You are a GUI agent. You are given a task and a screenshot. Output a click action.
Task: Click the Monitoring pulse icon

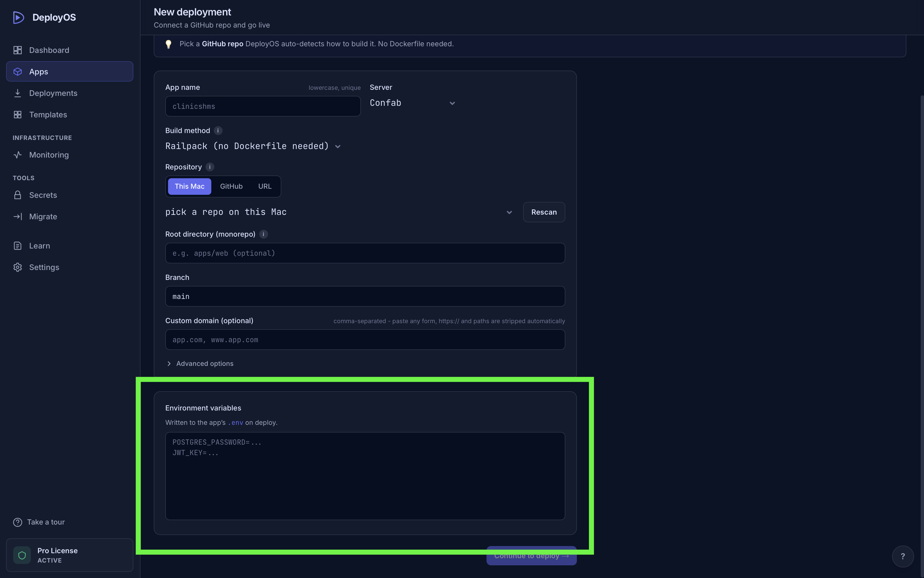[18, 155]
